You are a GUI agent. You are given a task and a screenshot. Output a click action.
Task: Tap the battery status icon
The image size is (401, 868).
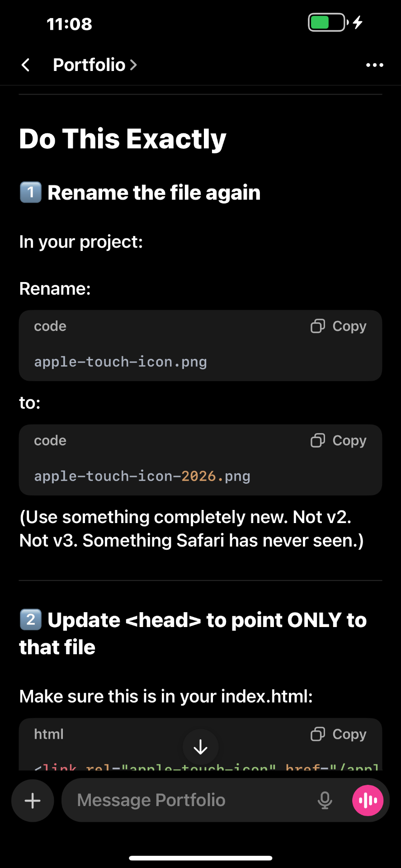click(x=327, y=23)
